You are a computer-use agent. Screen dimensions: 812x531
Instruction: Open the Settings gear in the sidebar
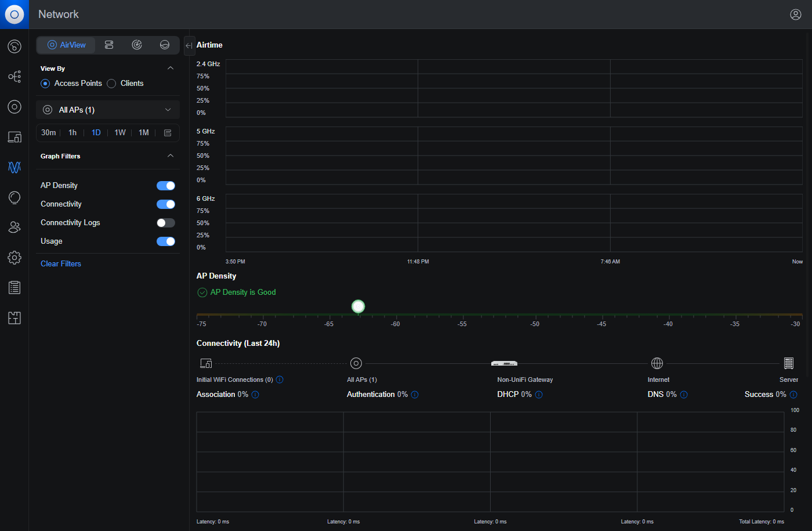pos(14,258)
